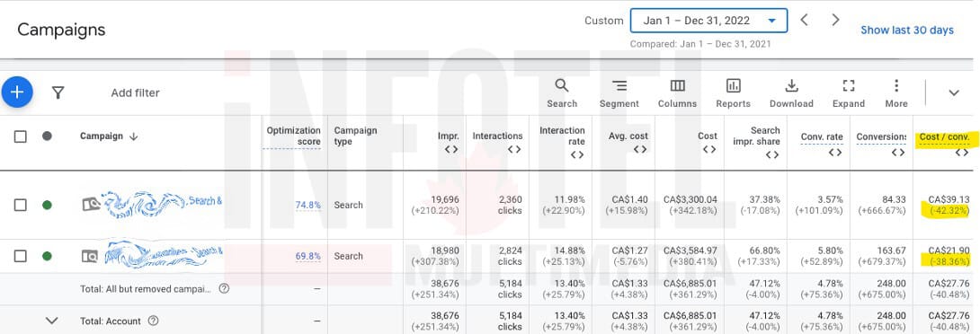The width and height of the screenshot is (980, 334).
Task: Open the Columns tool
Action: tap(677, 93)
